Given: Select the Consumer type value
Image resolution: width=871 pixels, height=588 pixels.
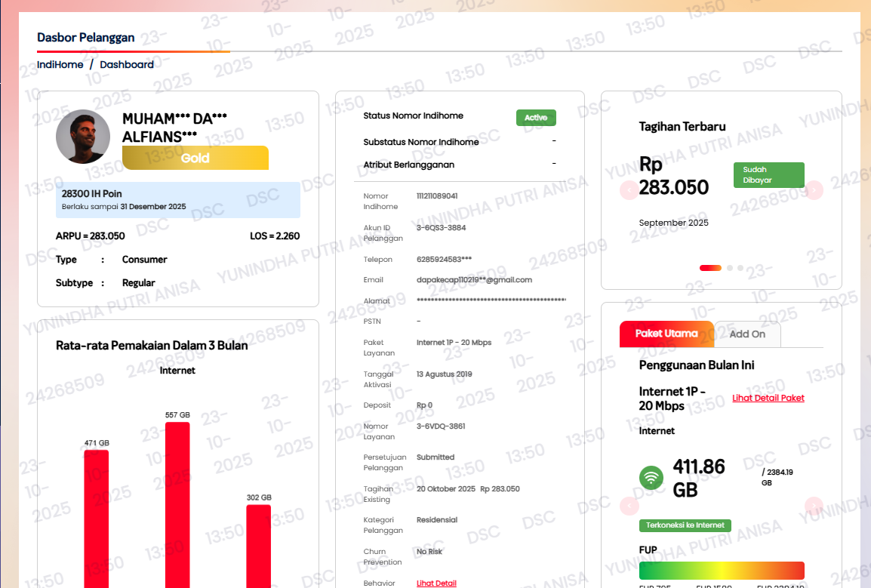Looking at the screenshot, I should point(144,260).
